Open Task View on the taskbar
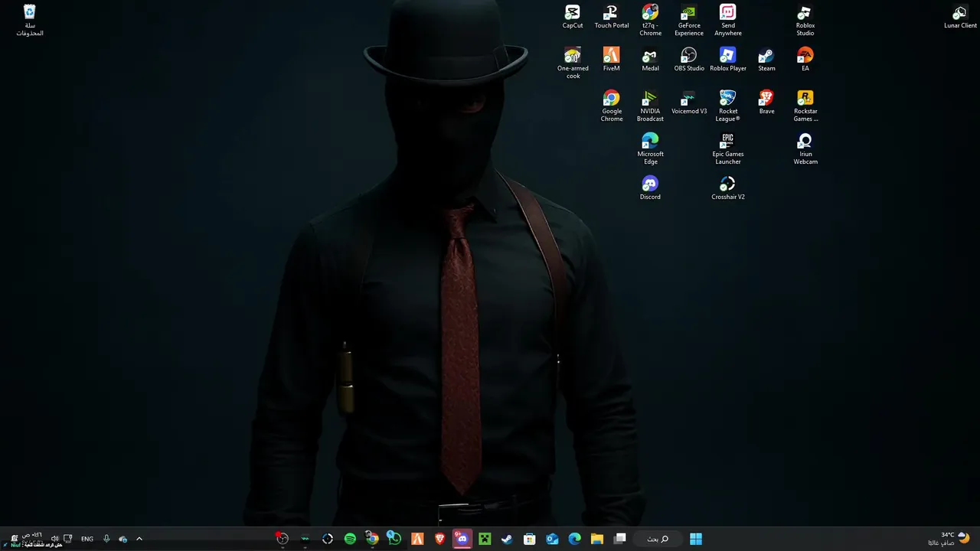Screen dimensions: 980x551 point(620,539)
